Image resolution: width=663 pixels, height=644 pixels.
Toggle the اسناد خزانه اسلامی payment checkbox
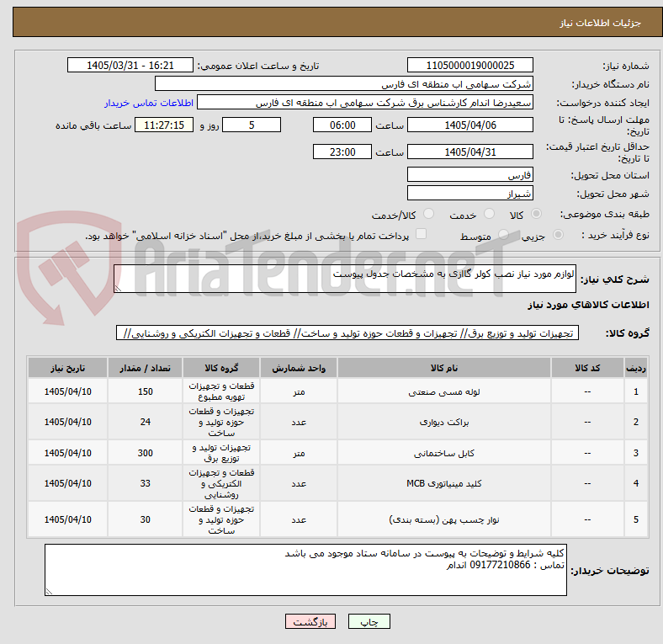coord(422,234)
